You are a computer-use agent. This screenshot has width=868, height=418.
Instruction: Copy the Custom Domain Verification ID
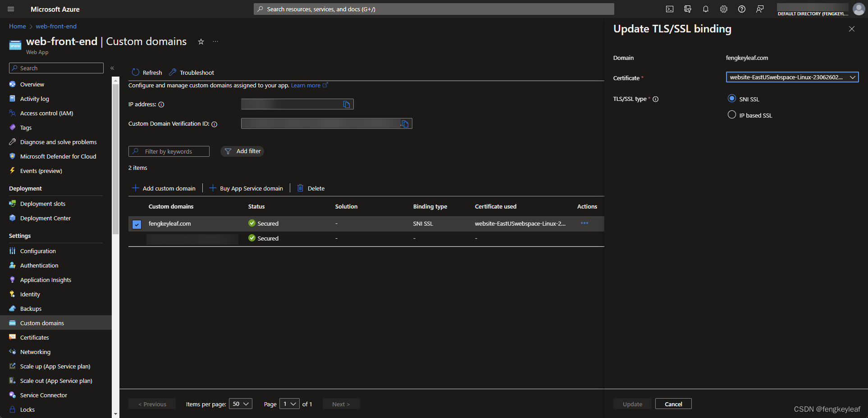tap(405, 124)
